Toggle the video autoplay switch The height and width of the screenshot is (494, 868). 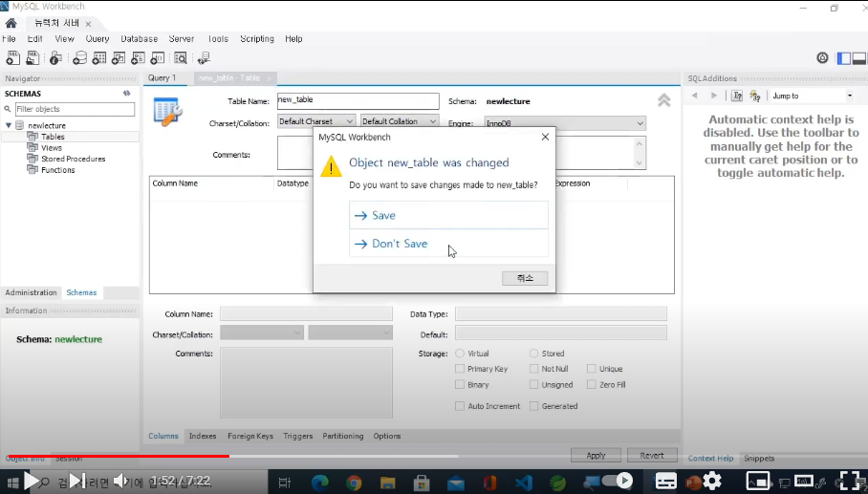(618, 481)
